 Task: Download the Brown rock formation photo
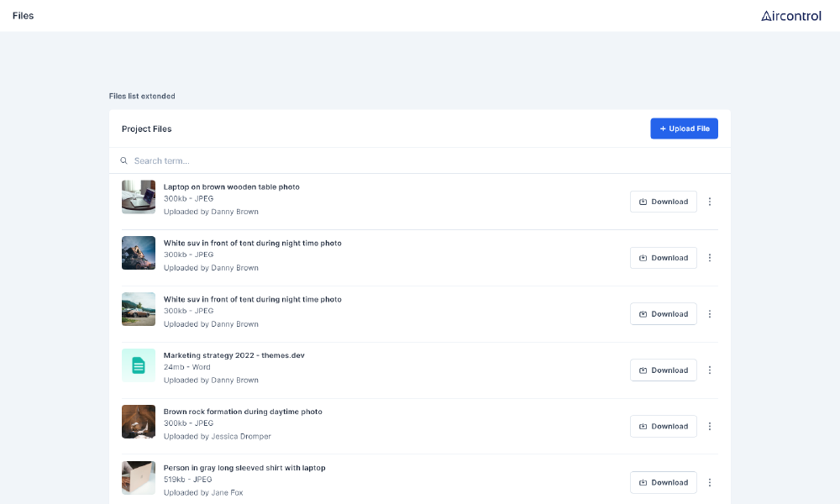663,427
